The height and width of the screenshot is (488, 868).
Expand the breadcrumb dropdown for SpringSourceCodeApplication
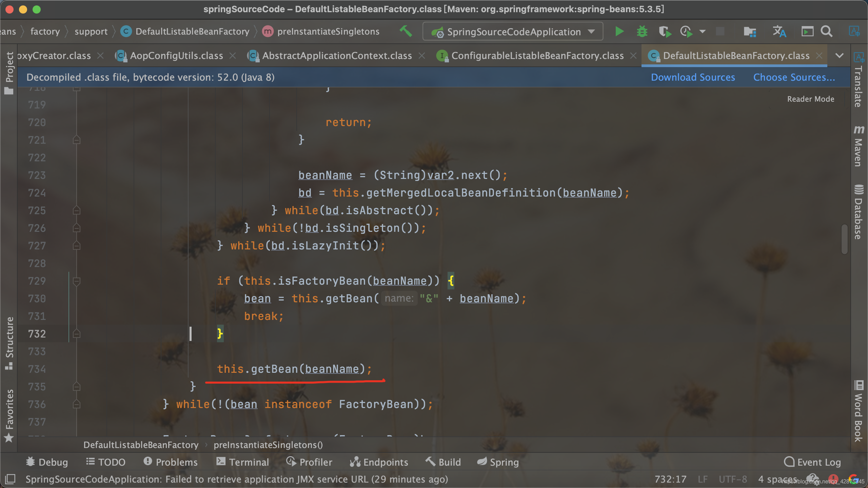click(593, 31)
